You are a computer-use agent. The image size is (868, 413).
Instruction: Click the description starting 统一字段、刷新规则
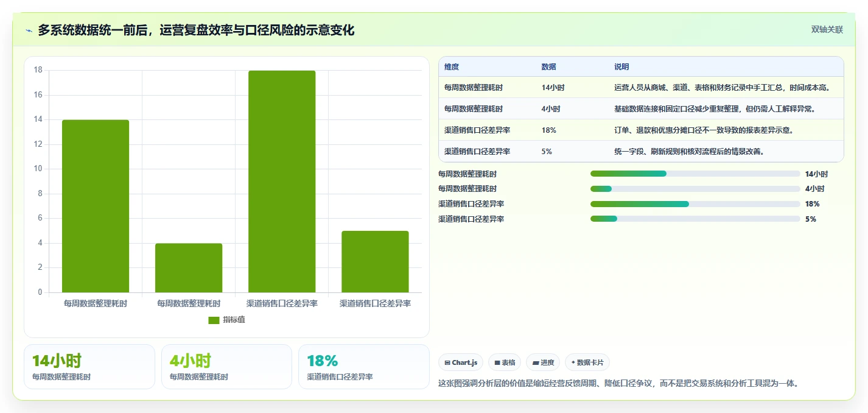click(689, 151)
